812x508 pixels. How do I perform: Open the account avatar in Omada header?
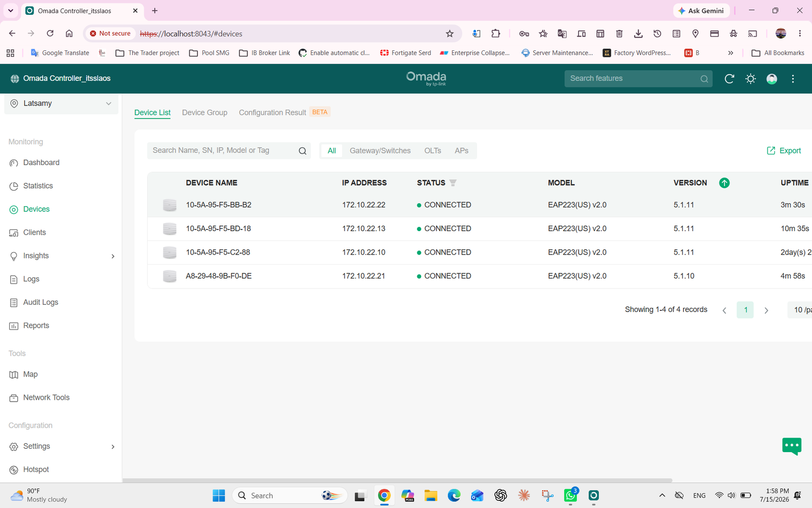(x=772, y=79)
